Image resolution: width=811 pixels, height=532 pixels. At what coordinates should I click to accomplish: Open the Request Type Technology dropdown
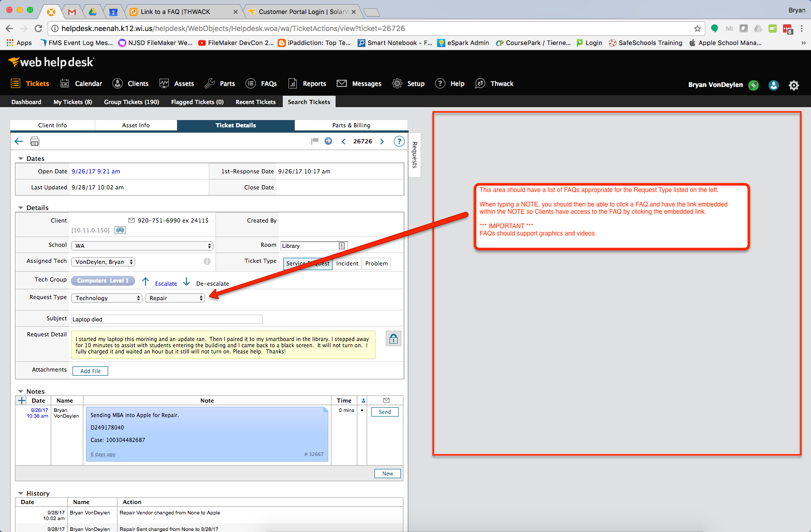[x=107, y=298]
